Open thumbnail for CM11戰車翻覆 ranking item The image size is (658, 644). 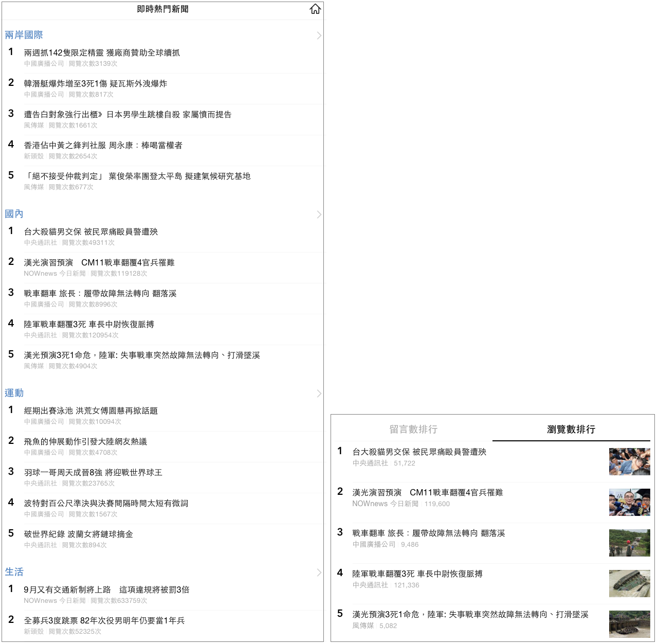pyautogui.click(x=629, y=502)
